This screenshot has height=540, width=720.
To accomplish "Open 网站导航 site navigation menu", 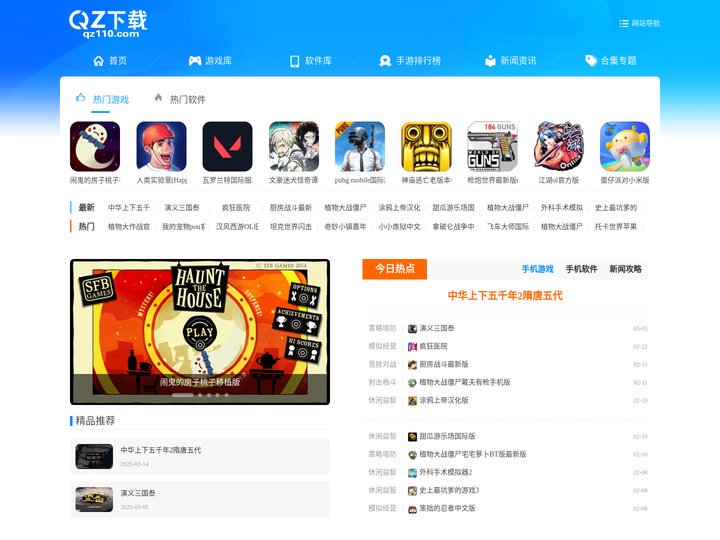I will [x=639, y=23].
